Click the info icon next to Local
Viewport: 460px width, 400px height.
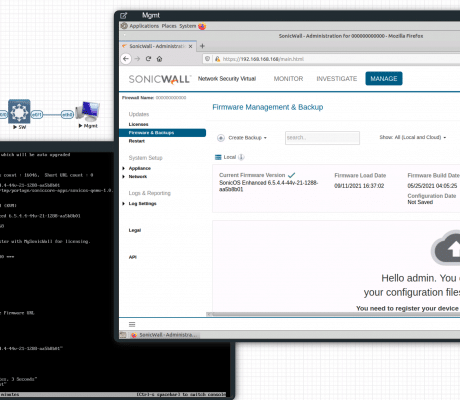[241, 157]
